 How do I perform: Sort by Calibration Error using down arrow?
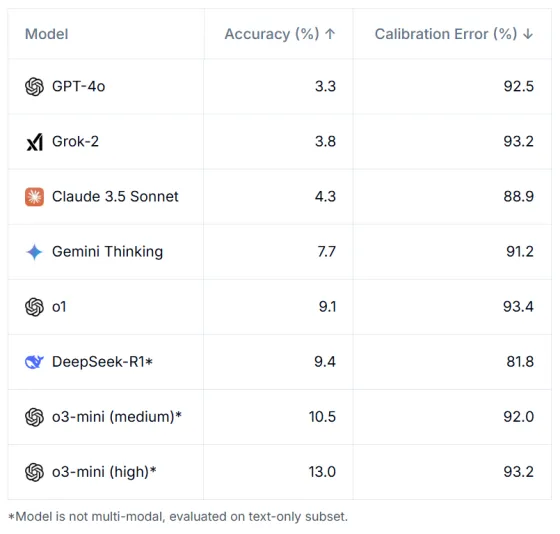pyautogui.click(x=528, y=34)
